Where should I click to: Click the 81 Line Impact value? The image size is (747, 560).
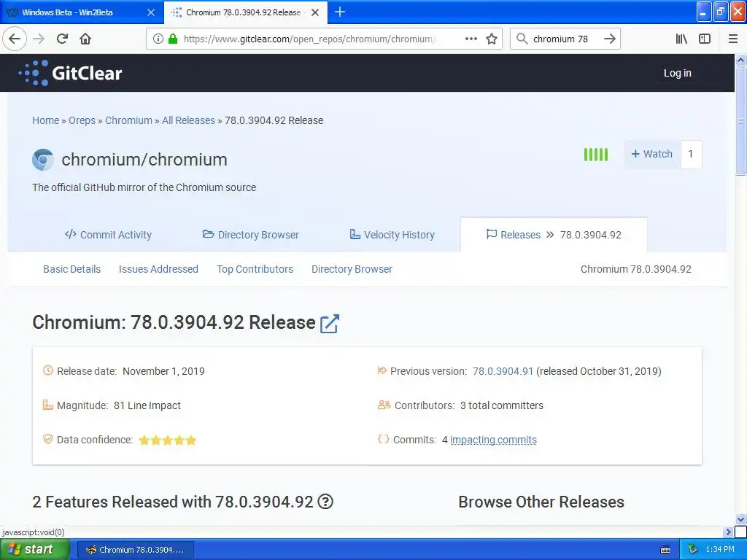click(147, 405)
